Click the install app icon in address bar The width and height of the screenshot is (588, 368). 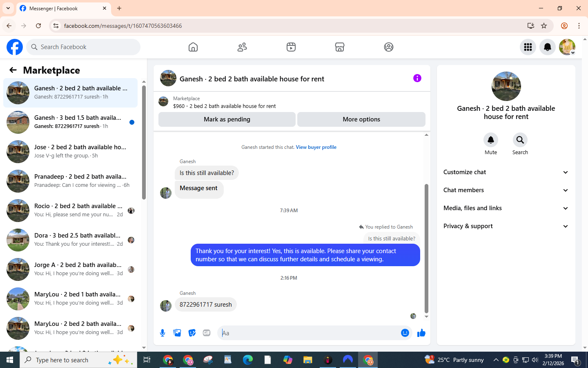click(x=531, y=26)
